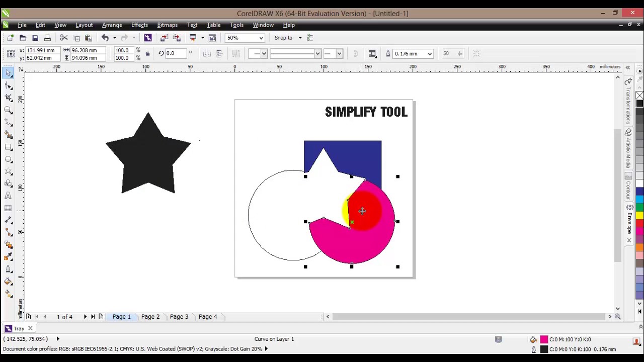This screenshot has height=362, width=644.
Task: Click the Cut scissors icon
Action: point(64,38)
